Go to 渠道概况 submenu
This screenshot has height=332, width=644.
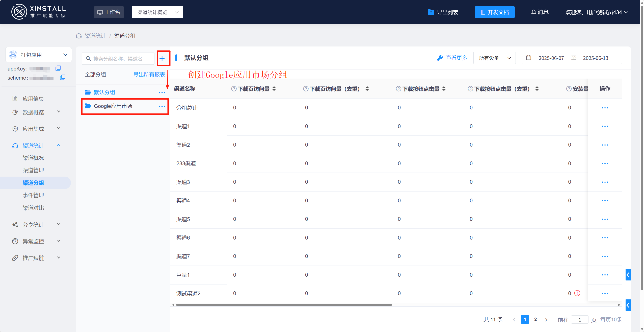pos(33,158)
